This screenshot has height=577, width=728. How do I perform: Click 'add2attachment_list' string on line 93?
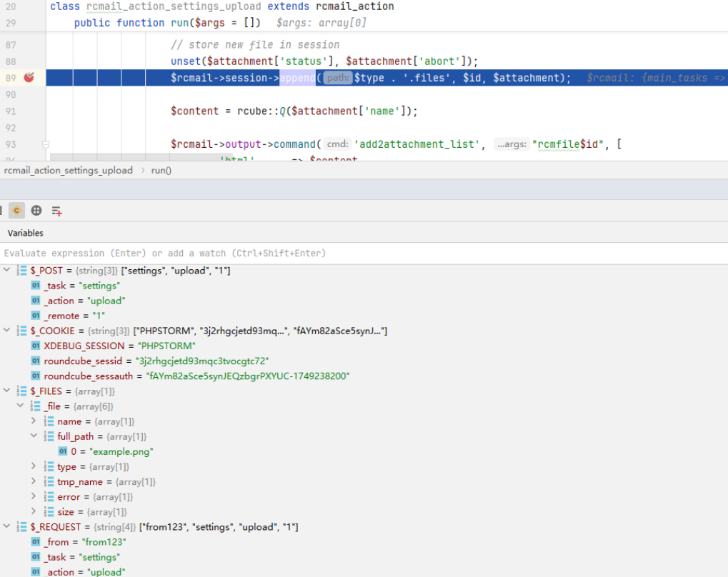pos(417,144)
